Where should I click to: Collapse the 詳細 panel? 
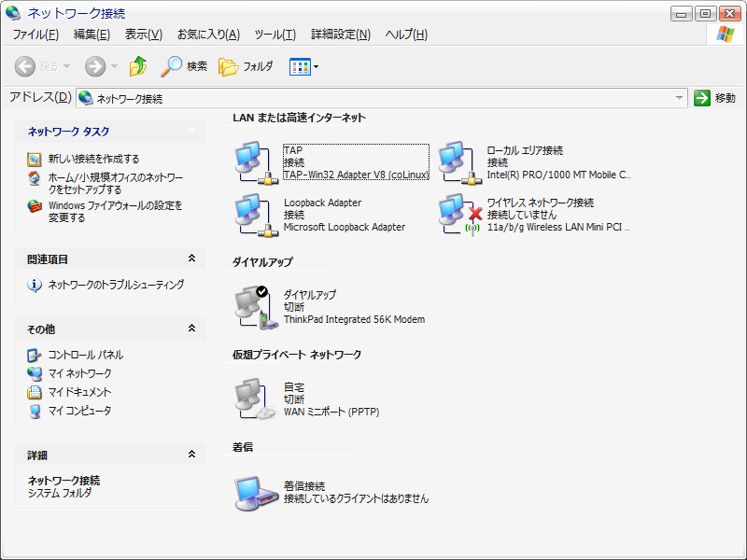pos(191,455)
